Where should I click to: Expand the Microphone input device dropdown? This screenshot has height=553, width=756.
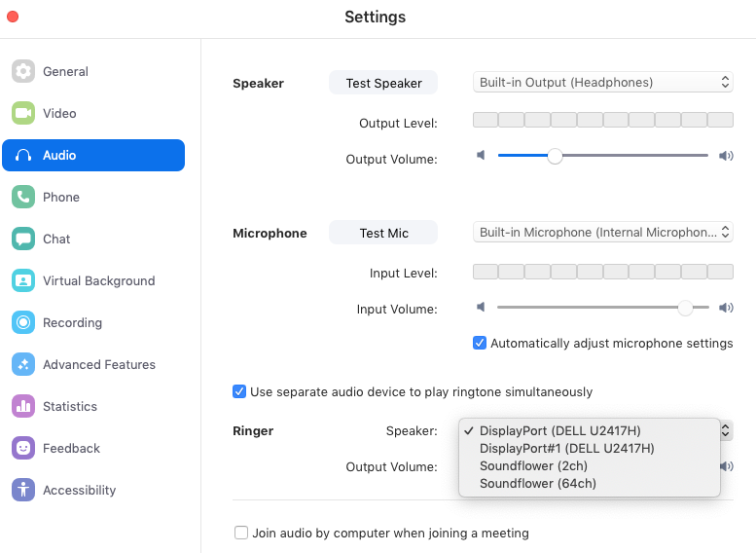pyautogui.click(x=602, y=233)
